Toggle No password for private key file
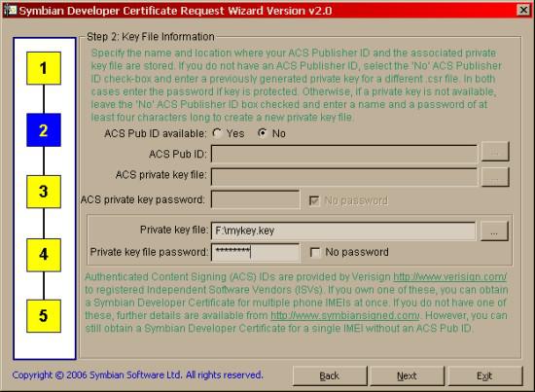This screenshot has height=392, width=535. [314, 253]
